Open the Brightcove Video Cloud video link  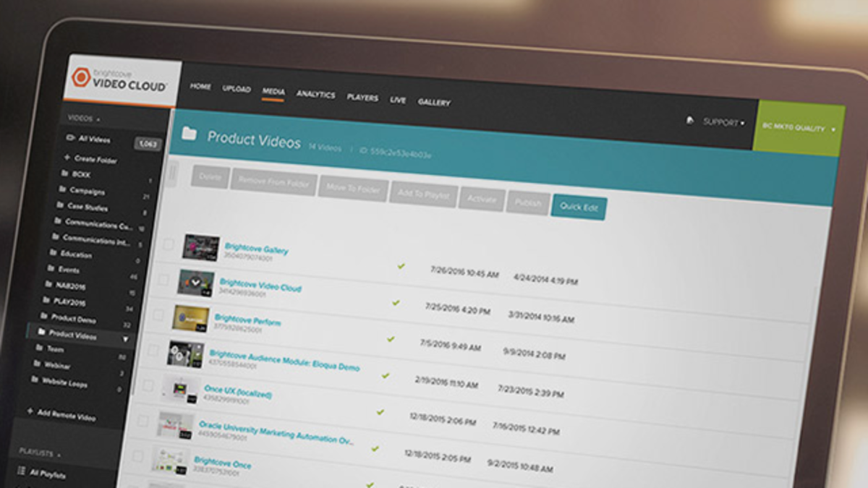(260, 285)
